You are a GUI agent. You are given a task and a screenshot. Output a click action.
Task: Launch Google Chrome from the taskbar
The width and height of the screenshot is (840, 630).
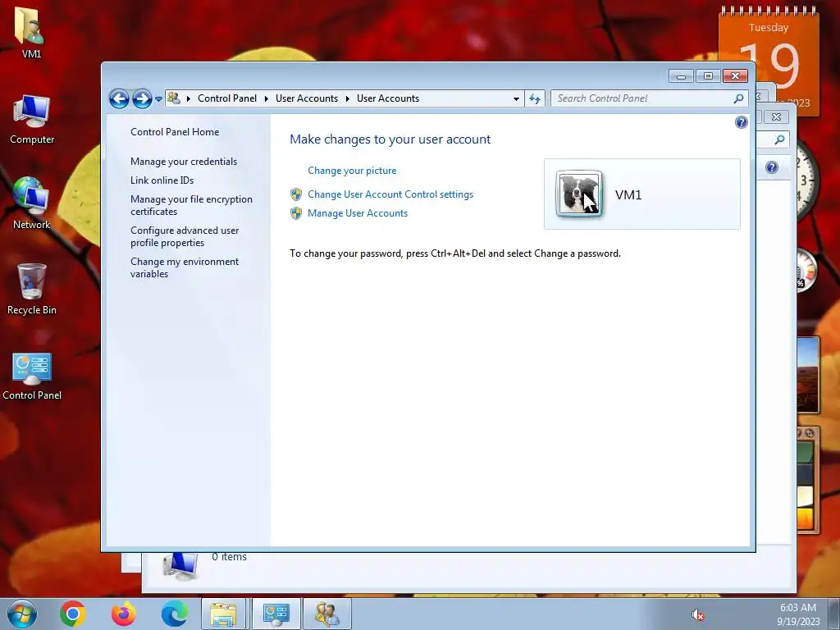(x=73, y=614)
